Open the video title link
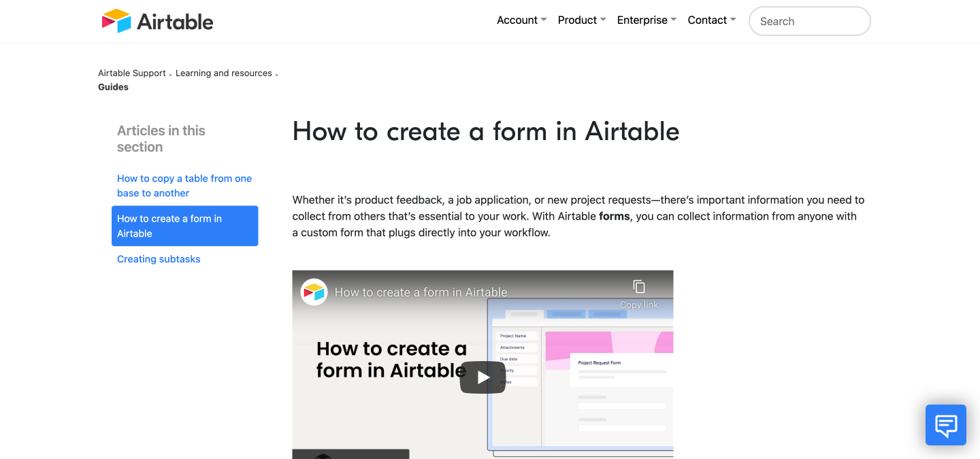 [x=421, y=292]
